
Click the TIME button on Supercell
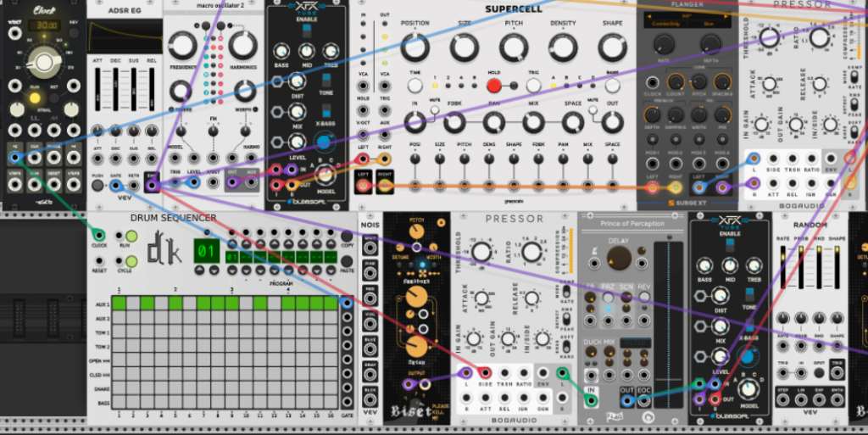tap(415, 86)
